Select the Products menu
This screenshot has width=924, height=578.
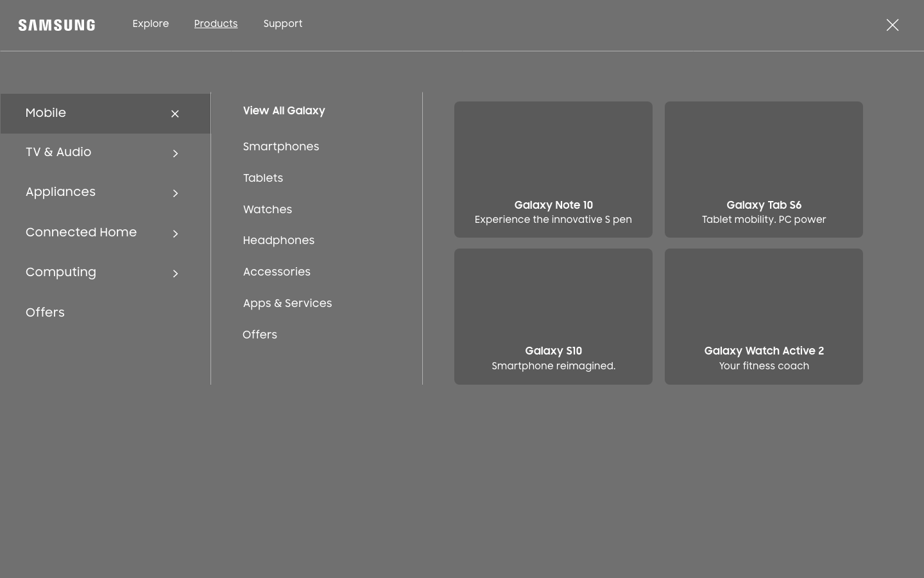[216, 24]
